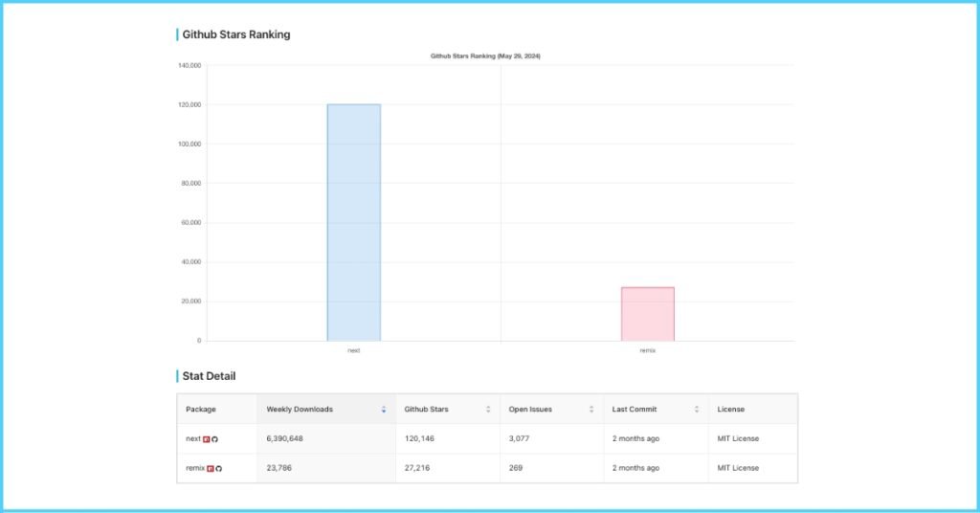Open the npm icon beside next

tap(207, 439)
